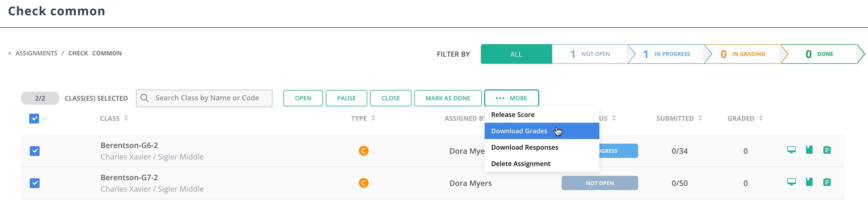
Task: Click the search magnifier icon
Action: 144,98
